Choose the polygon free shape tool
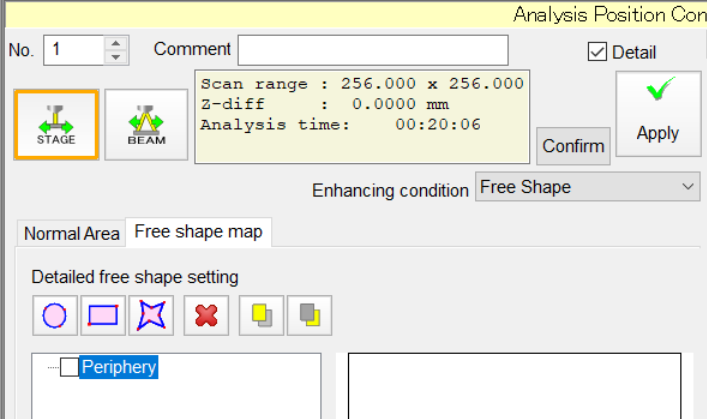The image size is (707, 419). pyautogui.click(x=151, y=315)
